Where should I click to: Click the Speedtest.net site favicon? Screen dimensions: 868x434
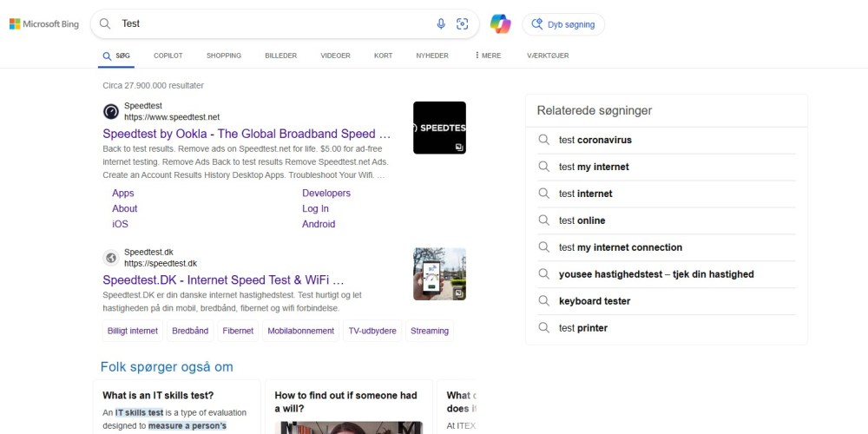(x=111, y=111)
